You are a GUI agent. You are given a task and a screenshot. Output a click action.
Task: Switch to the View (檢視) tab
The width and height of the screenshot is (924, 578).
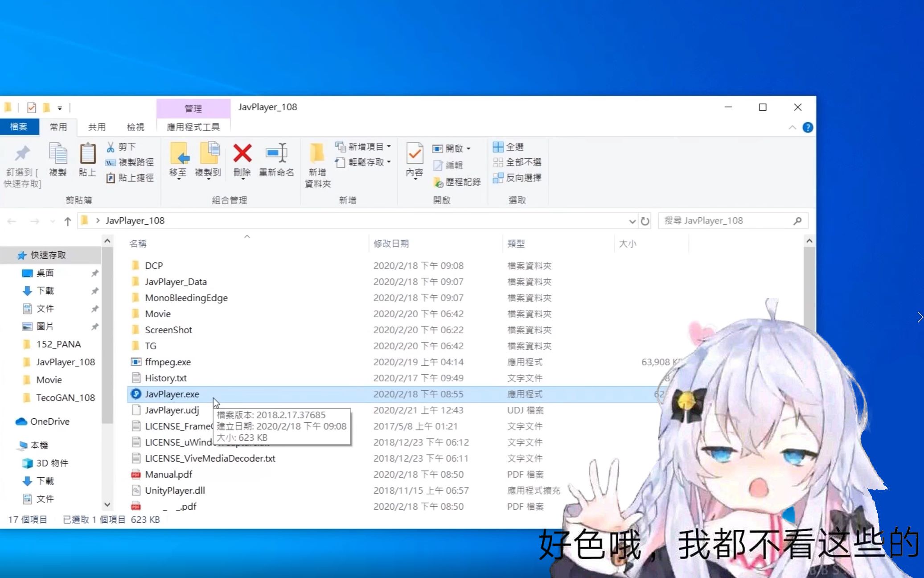[x=136, y=127]
